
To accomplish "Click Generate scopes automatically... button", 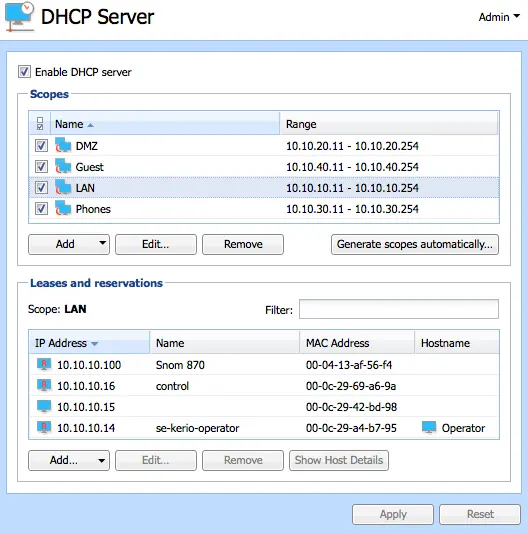I will pos(415,244).
